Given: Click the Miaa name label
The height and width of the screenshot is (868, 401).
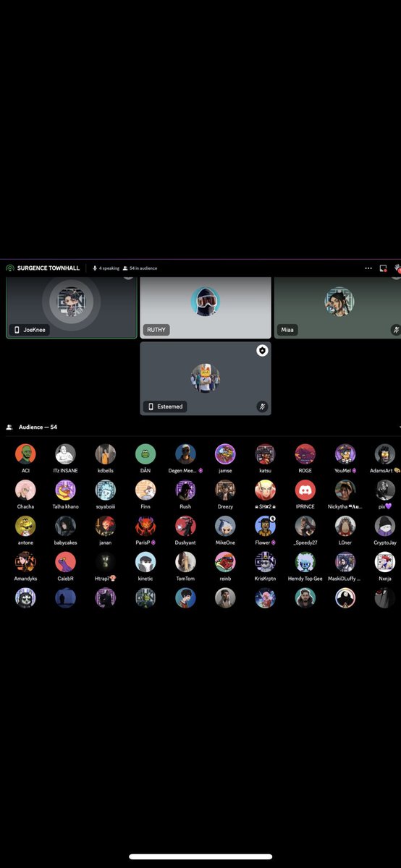Looking at the screenshot, I should pyautogui.click(x=287, y=329).
